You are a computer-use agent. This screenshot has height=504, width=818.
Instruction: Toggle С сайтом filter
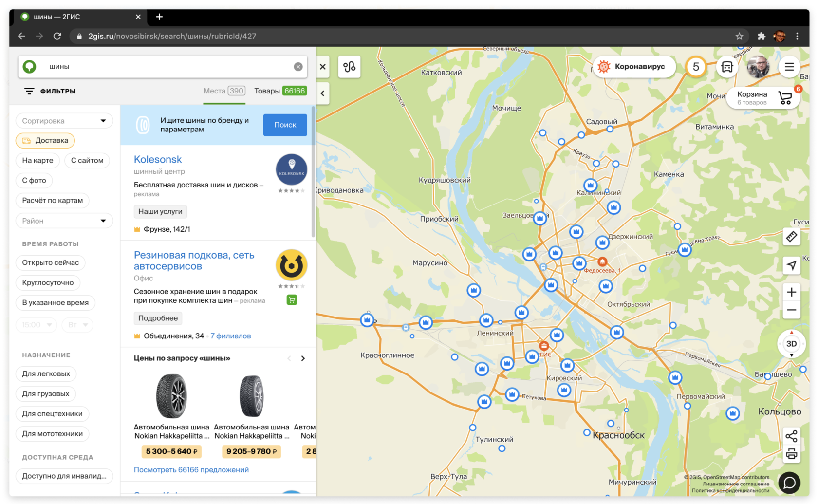87,161
